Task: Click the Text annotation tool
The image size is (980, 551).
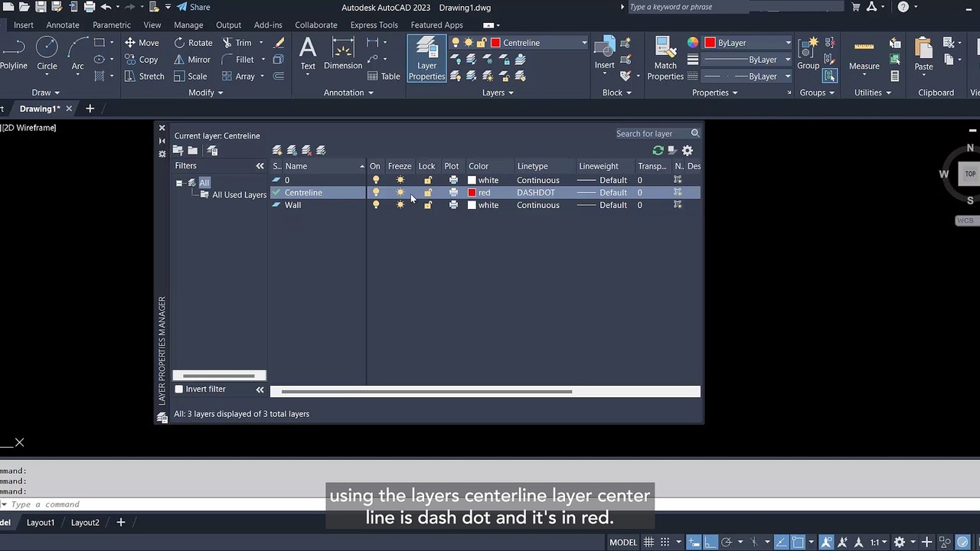Action: click(308, 54)
